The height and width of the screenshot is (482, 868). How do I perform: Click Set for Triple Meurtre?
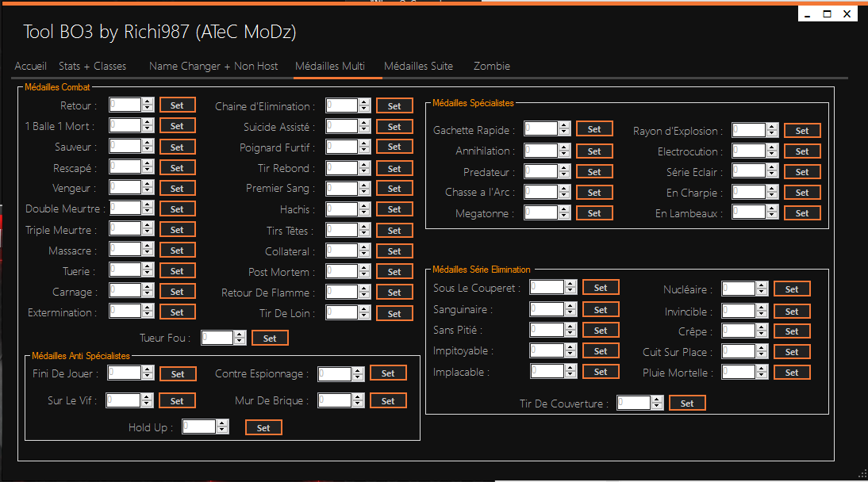(x=177, y=230)
